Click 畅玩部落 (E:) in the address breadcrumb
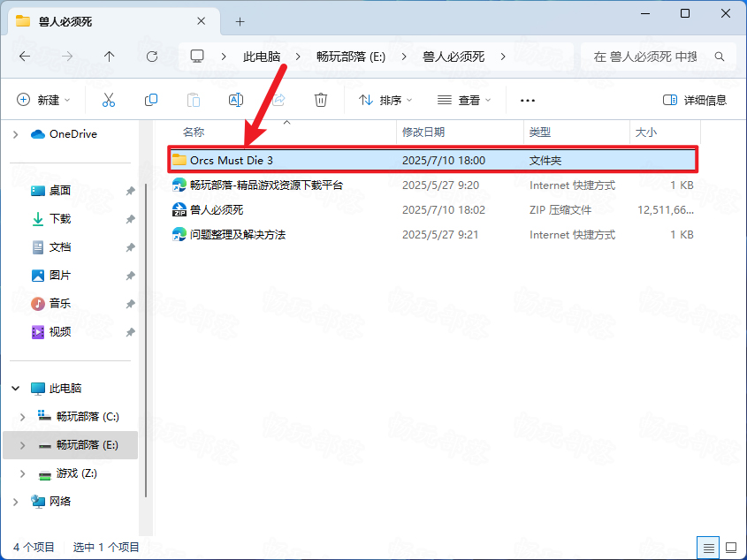Image resolution: width=747 pixels, height=560 pixels. click(351, 57)
